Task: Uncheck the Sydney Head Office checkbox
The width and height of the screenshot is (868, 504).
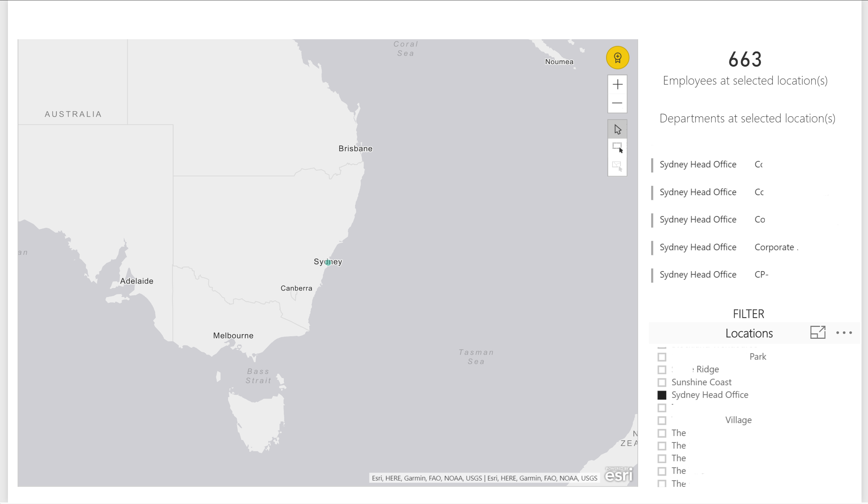Action: click(x=662, y=395)
